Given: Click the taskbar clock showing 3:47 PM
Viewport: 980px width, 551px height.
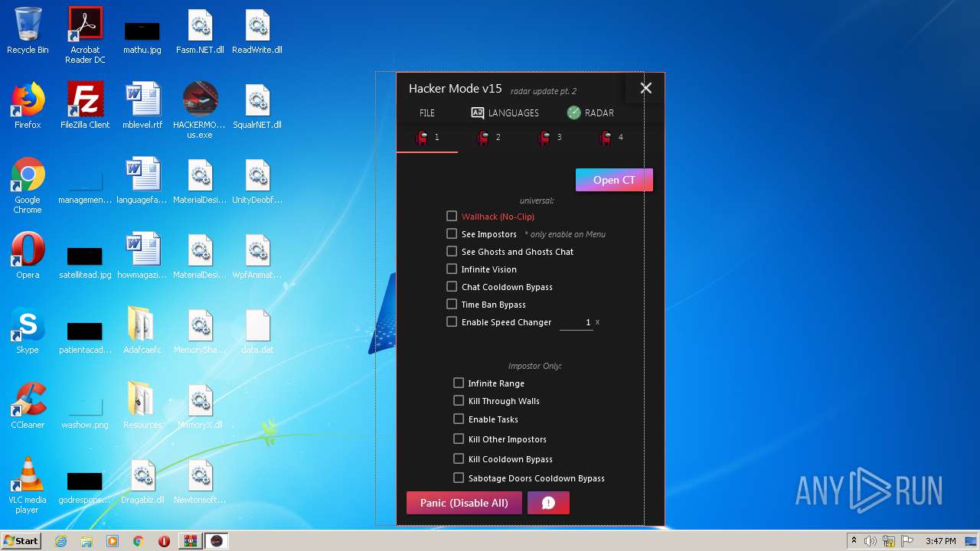Looking at the screenshot, I should (940, 541).
